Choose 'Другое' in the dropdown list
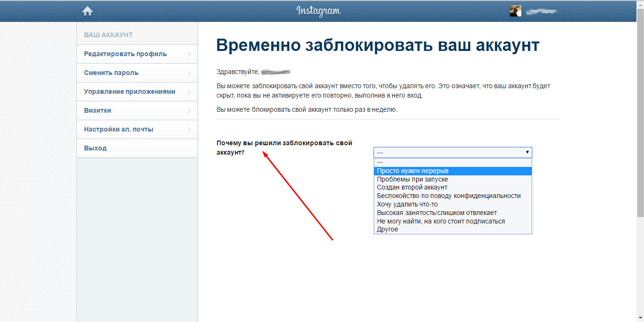Viewport: 644px width, 322px height. pos(387,230)
